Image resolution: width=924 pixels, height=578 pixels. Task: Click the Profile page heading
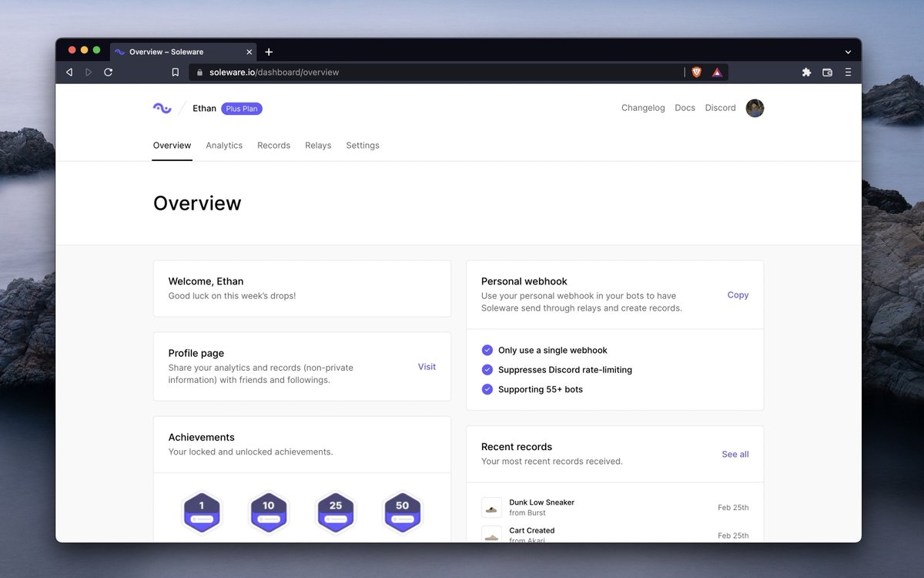[196, 353]
